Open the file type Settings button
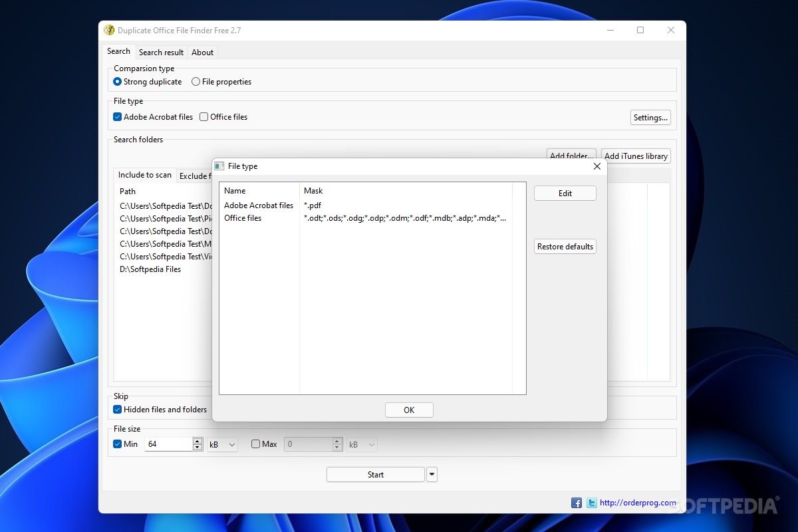This screenshot has height=532, width=798. [x=650, y=118]
